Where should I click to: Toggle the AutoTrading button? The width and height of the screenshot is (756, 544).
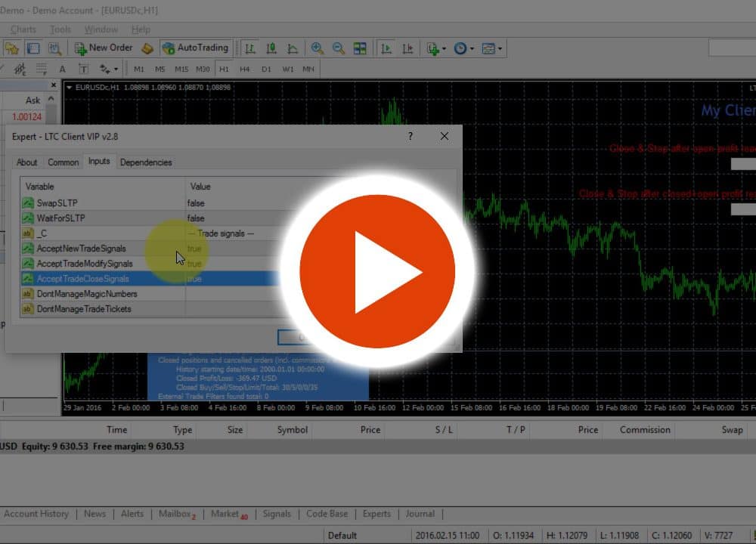(197, 48)
